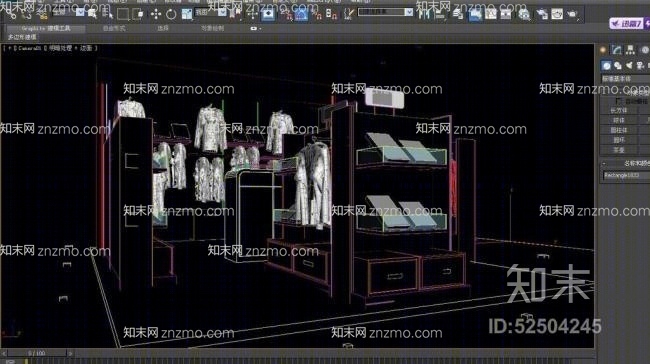The image size is (650, 364).
Task: Activate the Select and Rotate tool
Action: click(171, 15)
